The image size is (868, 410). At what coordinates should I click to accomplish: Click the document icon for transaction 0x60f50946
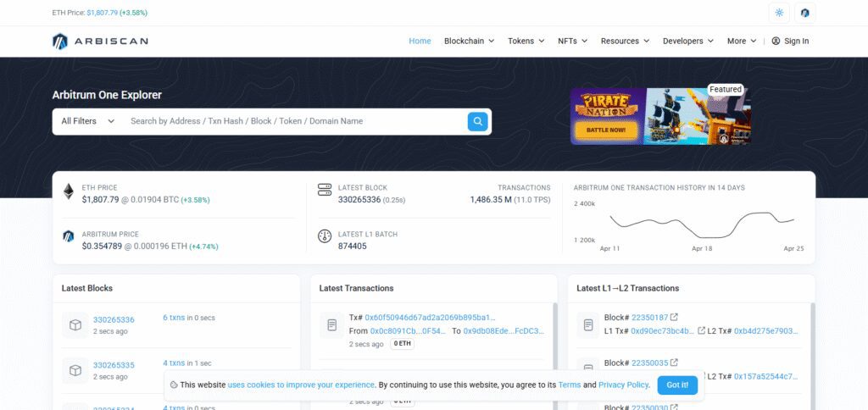coord(332,325)
